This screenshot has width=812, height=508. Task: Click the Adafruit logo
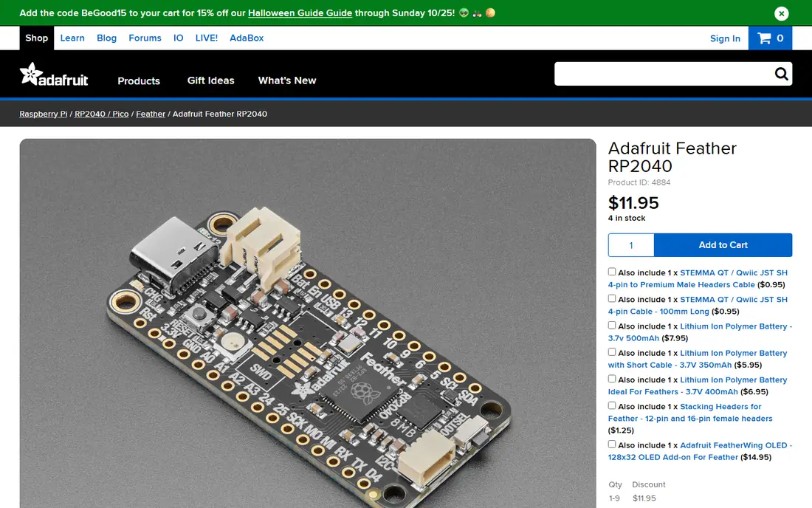(54, 75)
